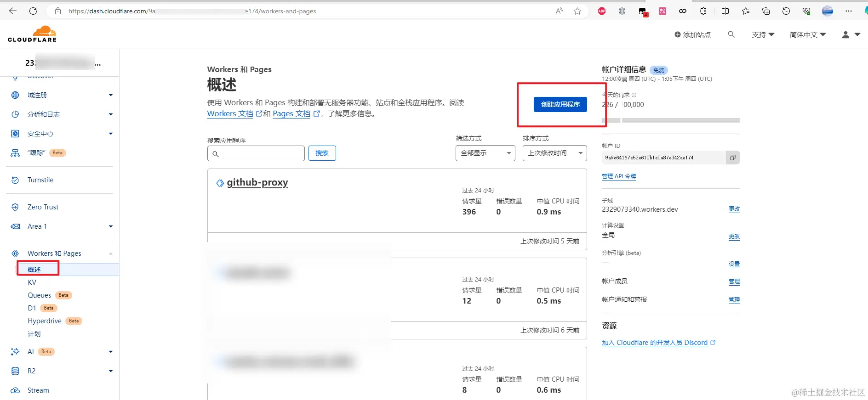868x400 pixels.
Task: Open the 管理 API 令牌 link
Action: coord(619,176)
